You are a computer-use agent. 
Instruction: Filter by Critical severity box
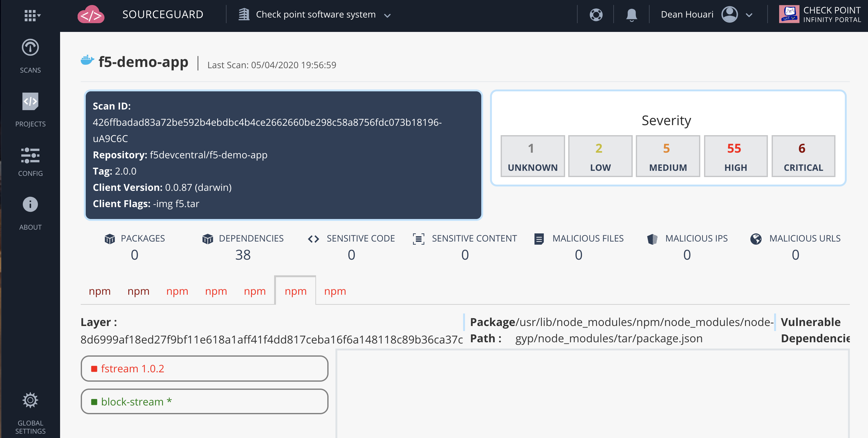click(803, 156)
